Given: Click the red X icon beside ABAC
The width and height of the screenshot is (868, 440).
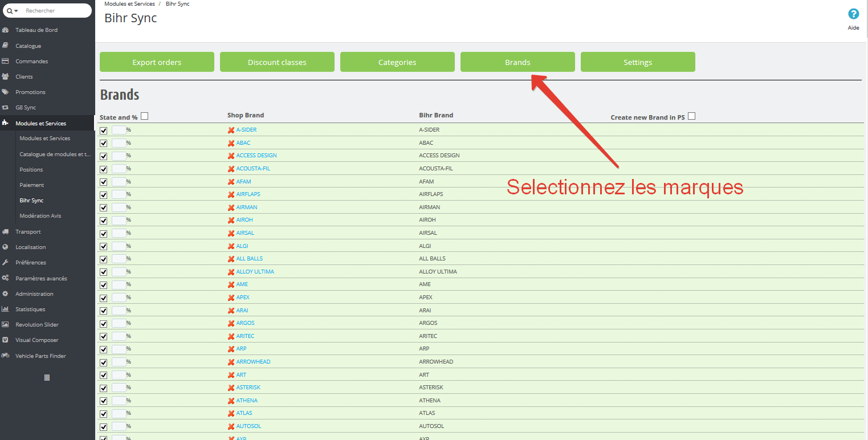Looking at the screenshot, I should tap(231, 143).
